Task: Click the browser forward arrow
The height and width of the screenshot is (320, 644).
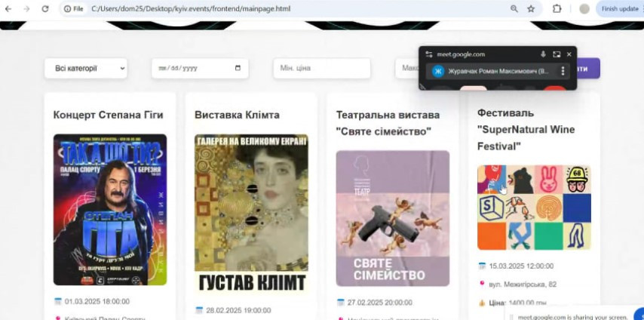Action: [x=26, y=8]
